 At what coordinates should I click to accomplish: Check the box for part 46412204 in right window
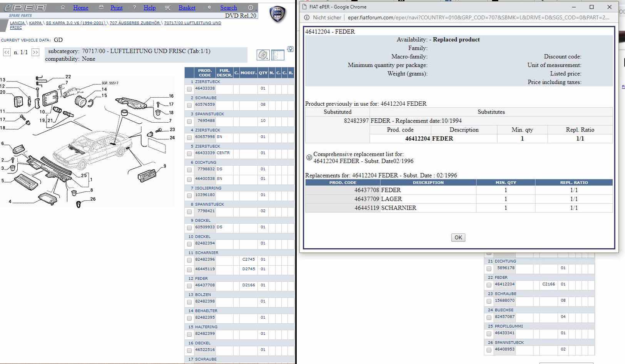pyautogui.click(x=489, y=285)
